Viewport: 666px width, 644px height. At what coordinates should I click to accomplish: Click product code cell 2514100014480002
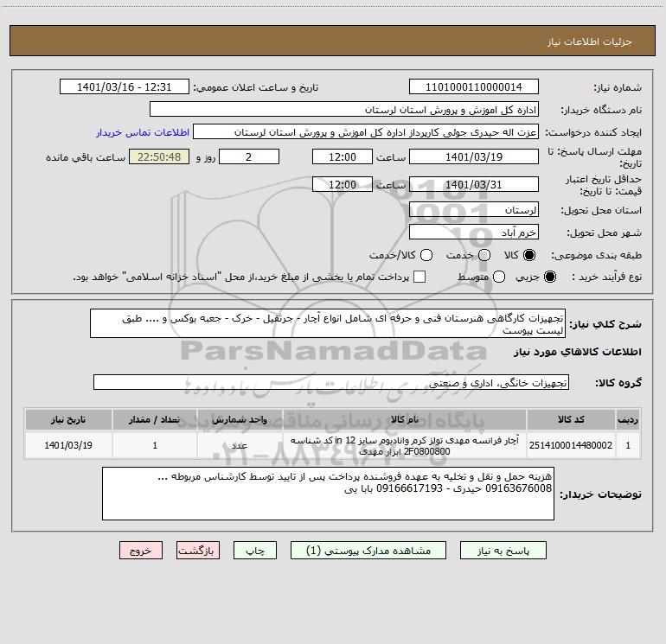click(571, 445)
